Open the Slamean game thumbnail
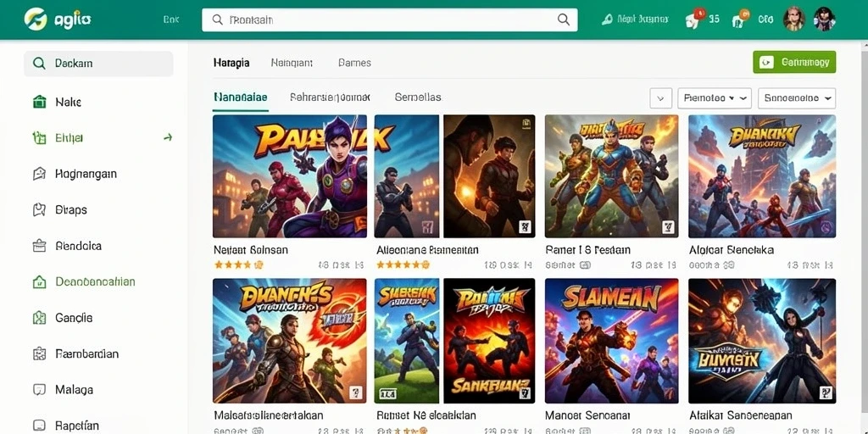 click(612, 341)
